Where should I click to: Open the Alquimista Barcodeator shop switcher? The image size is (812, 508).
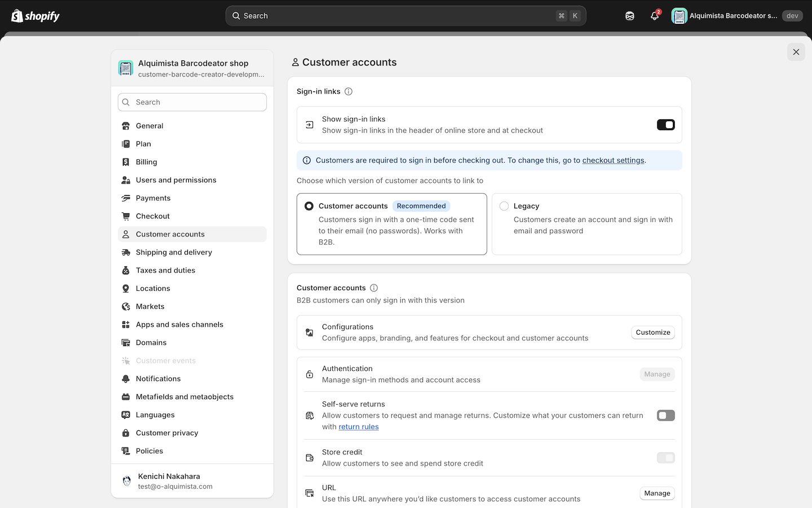[x=192, y=68]
